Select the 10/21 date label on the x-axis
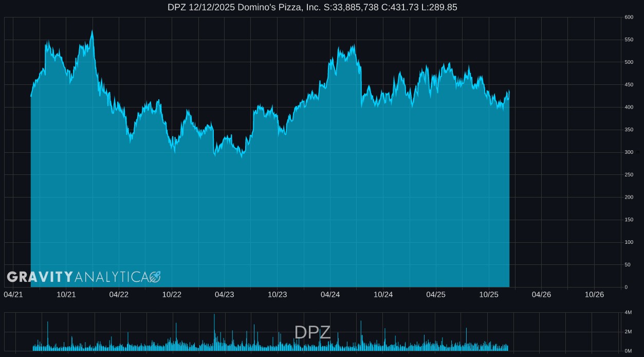 tap(66, 295)
